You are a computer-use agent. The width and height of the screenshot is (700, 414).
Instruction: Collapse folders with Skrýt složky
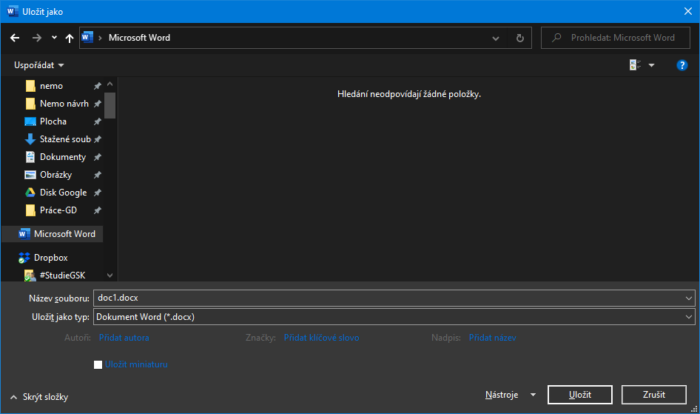[x=39, y=397]
